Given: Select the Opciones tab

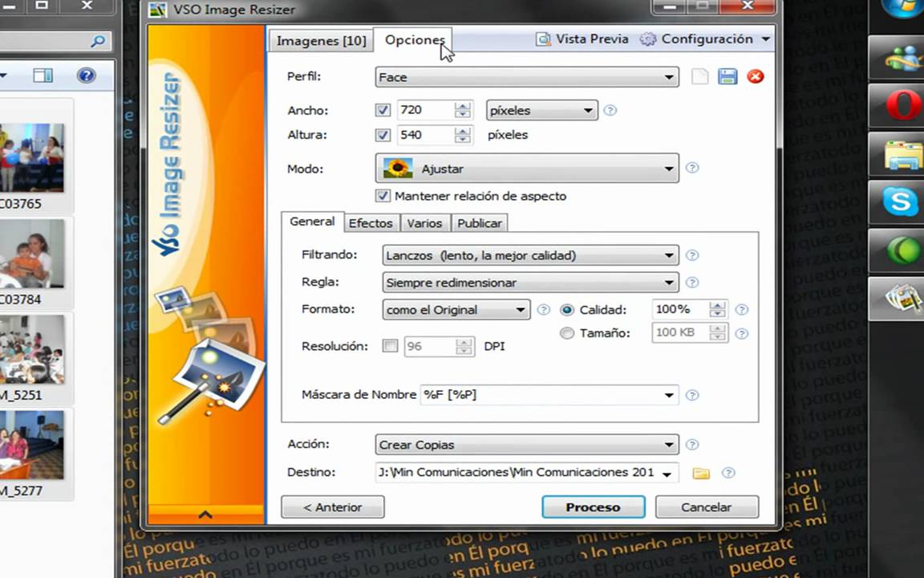Looking at the screenshot, I should [x=414, y=39].
